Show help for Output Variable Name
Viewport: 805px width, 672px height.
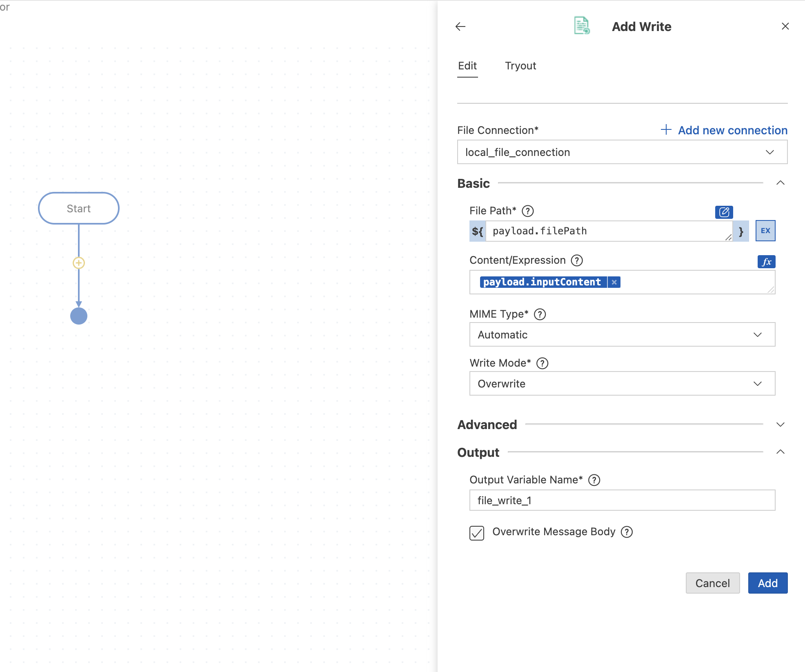click(x=594, y=480)
